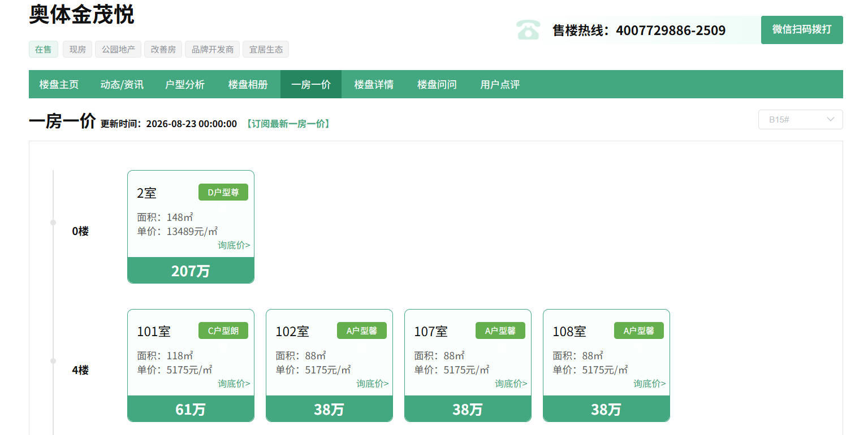Click the 108室 room title
This screenshot has width=868, height=435.
coord(569,332)
